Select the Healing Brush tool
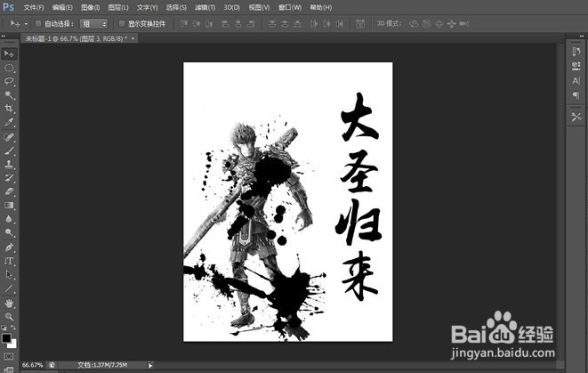 tap(9, 137)
